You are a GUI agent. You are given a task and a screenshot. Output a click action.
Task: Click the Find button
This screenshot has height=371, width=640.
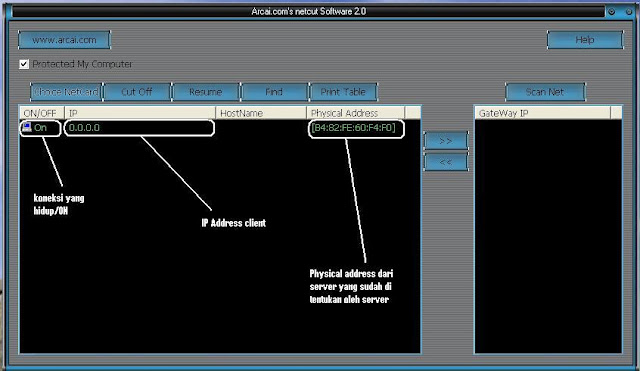coord(274,92)
